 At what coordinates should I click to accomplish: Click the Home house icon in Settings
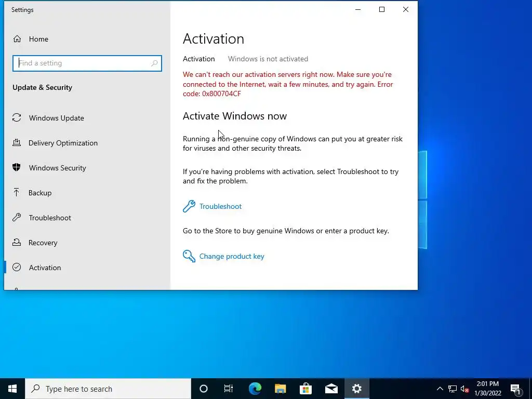click(17, 39)
